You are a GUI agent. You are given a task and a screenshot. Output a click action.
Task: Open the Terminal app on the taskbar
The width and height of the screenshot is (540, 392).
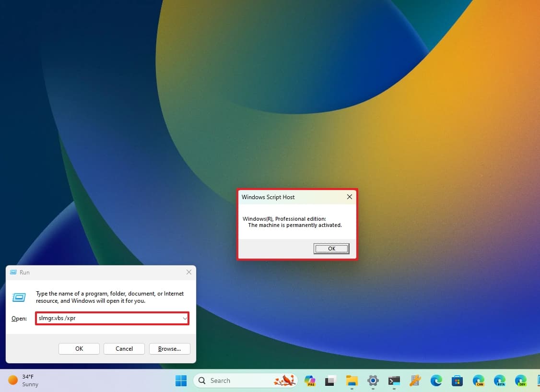394,380
